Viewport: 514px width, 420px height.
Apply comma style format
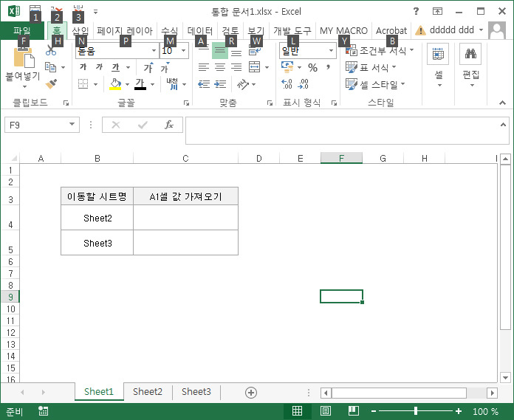pos(328,67)
